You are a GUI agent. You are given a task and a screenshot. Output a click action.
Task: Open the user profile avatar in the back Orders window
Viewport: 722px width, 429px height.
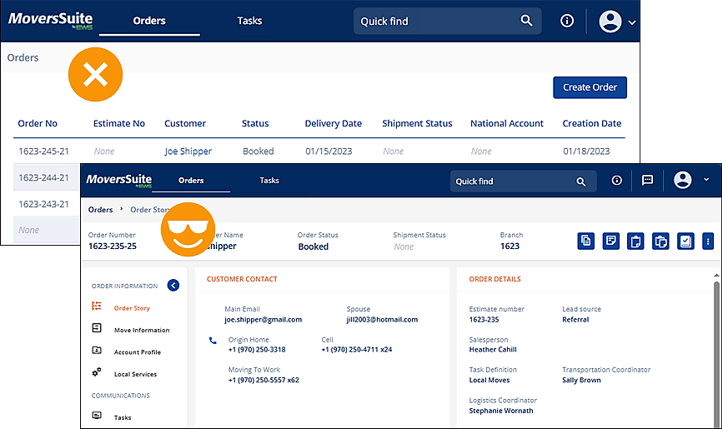pos(610,21)
